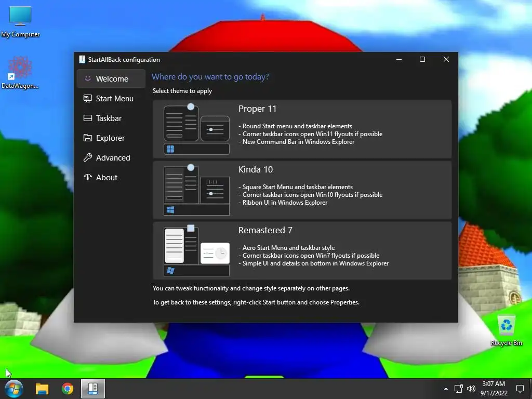Open the network tray icon
Viewport: 532px width, 399px height.
point(458,389)
